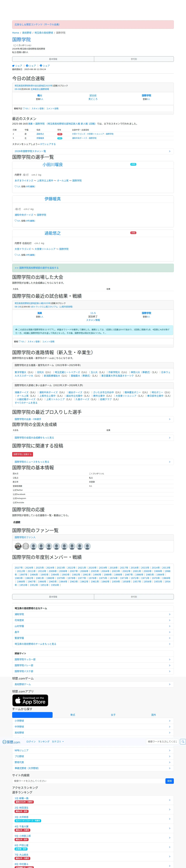Click the heart icon in 今日の試合速報 card
Viewport: 186px width, 868px height.
(24, 108)
